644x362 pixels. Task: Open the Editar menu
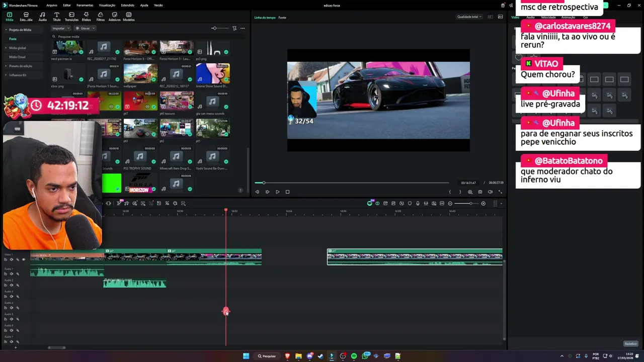point(67,5)
